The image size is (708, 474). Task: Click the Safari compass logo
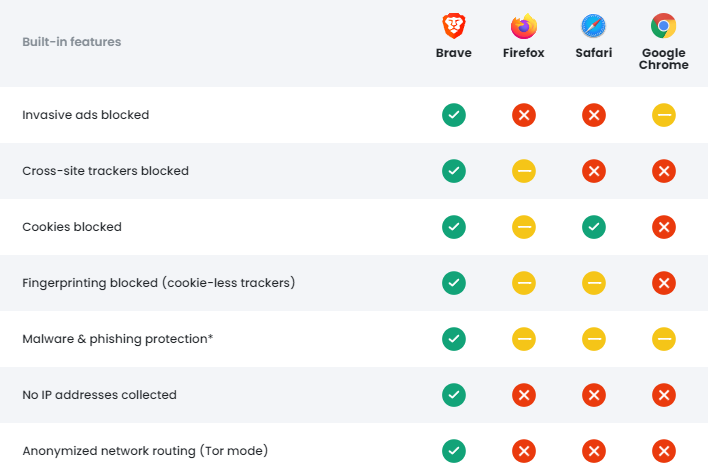593,26
